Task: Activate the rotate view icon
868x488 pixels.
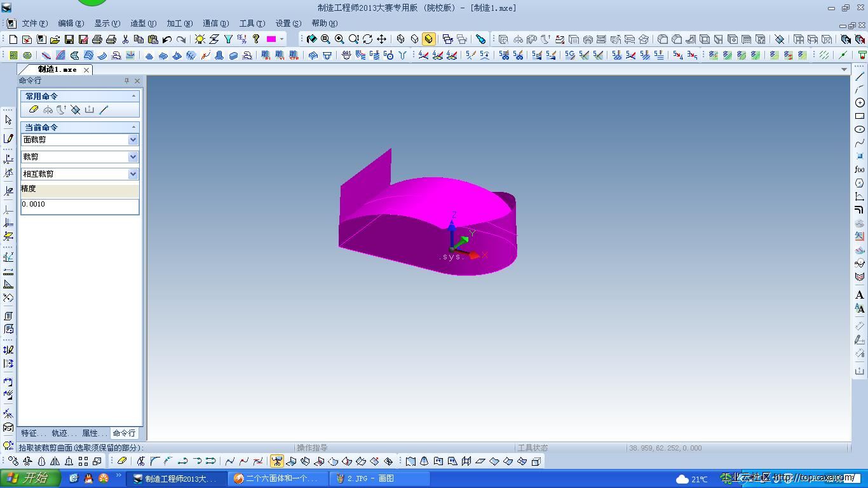Action: pos(367,39)
